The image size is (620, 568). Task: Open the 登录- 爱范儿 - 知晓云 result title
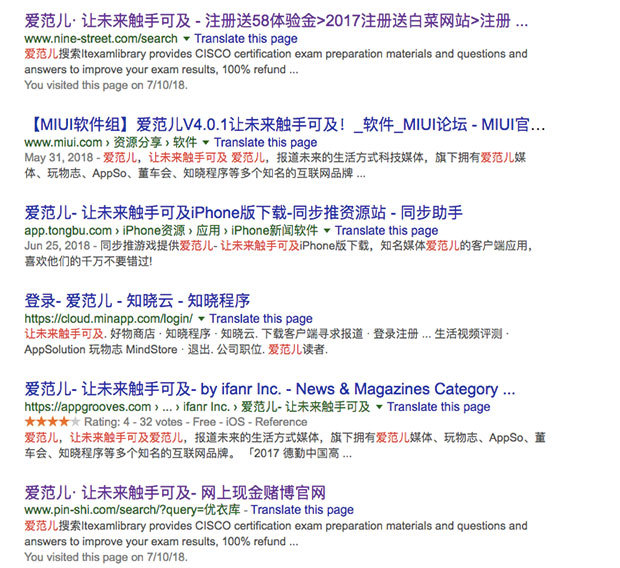point(137,301)
